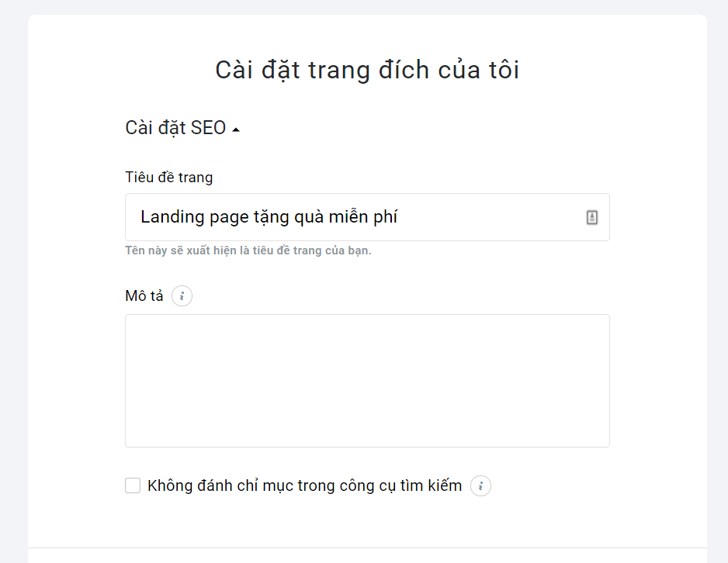728x563 pixels.
Task: Click the horizontal divider below the checkbox
Action: [x=367, y=547]
